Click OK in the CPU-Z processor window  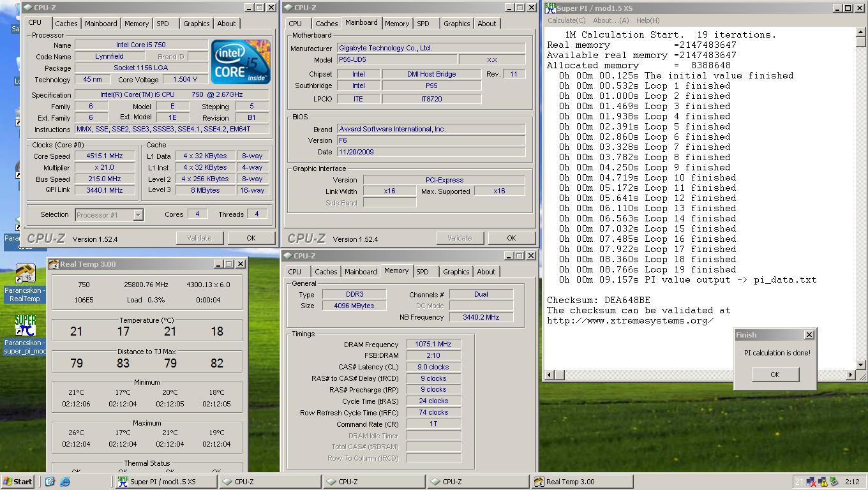coord(251,238)
